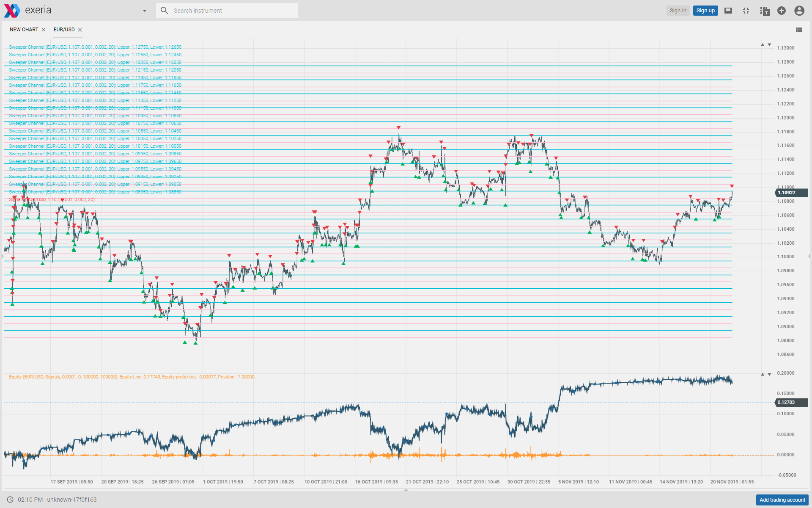Click the down arrow on the Equity panel
The height and width of the screenshot is (508, 812).
pos(769,374)
